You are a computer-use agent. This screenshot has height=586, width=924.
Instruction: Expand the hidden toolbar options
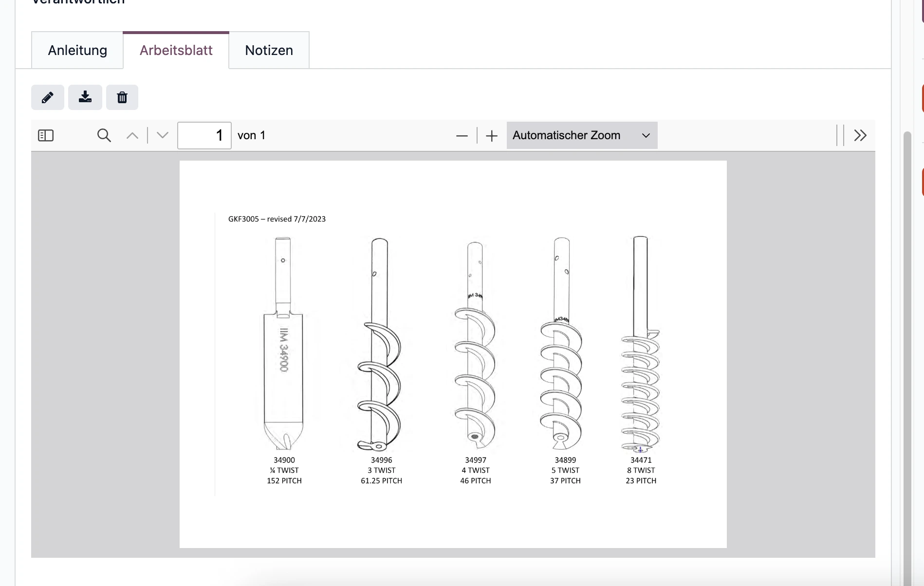[861, 135]
